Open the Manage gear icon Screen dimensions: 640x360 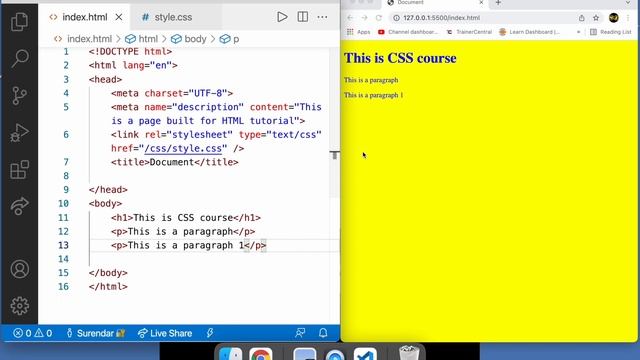[x=20, y=306]
